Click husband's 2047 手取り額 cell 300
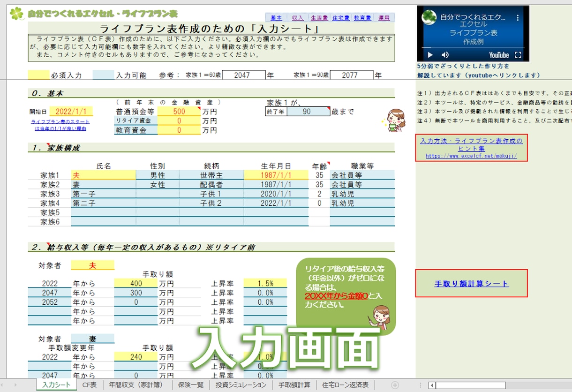The image size is (572, 392). [x=135, y=293]
